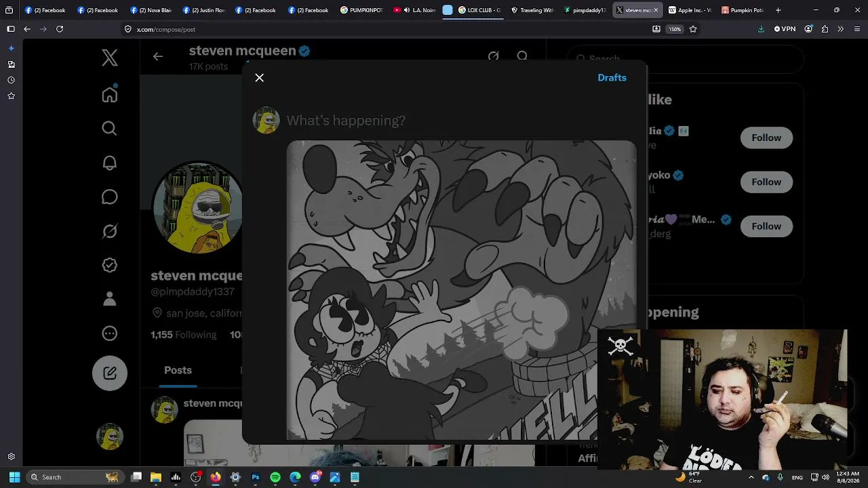Follow the third suggested account
The height and width of the screenshot is (488, 868).
(766, 226)
